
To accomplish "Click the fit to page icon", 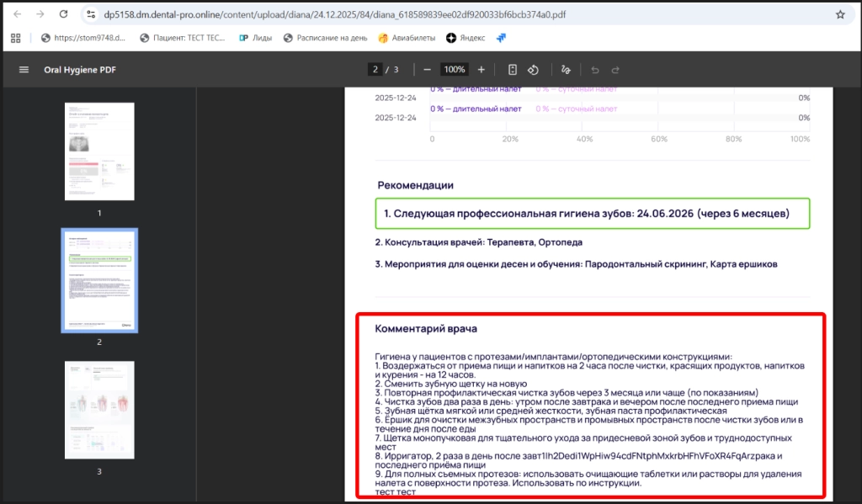I will point(512,70).
